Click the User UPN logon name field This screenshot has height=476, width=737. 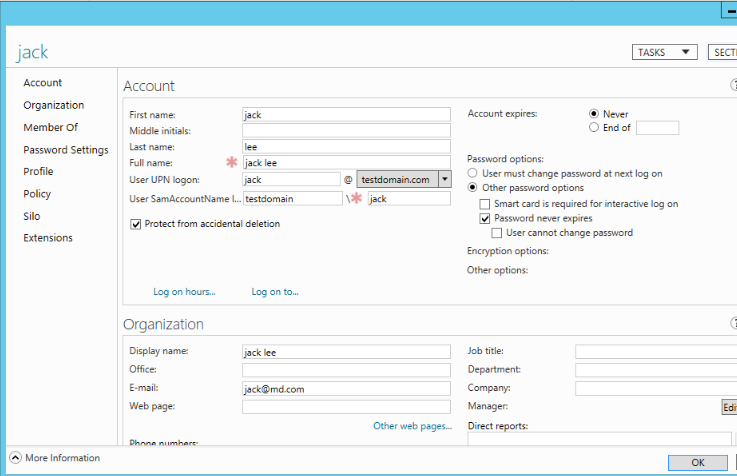coord(291,179)
